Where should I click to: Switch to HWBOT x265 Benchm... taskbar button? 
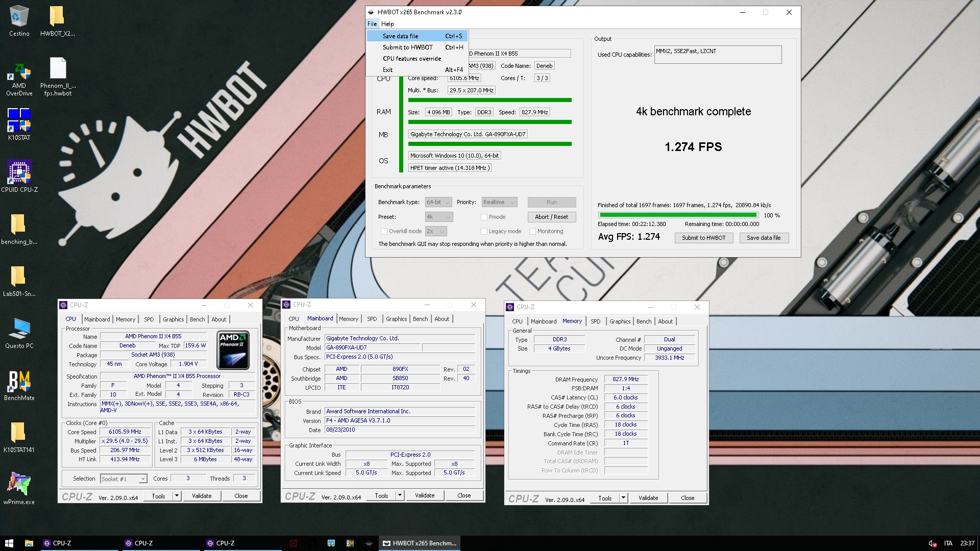[420, 543]
